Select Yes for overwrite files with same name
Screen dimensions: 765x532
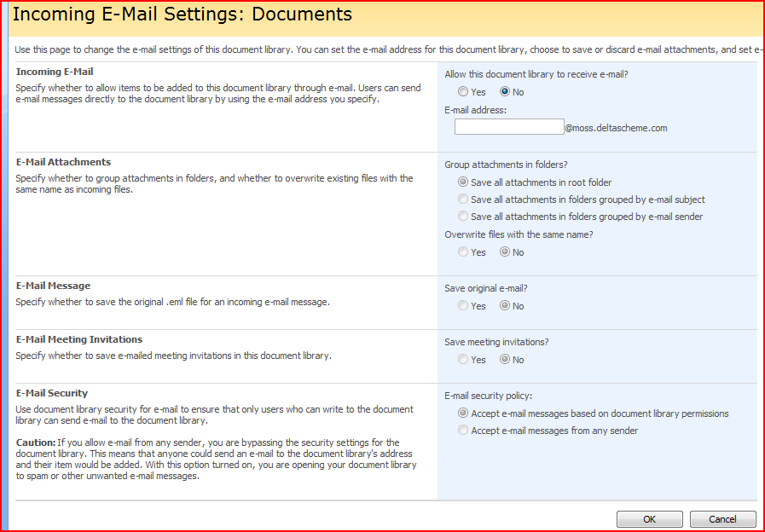463,252
